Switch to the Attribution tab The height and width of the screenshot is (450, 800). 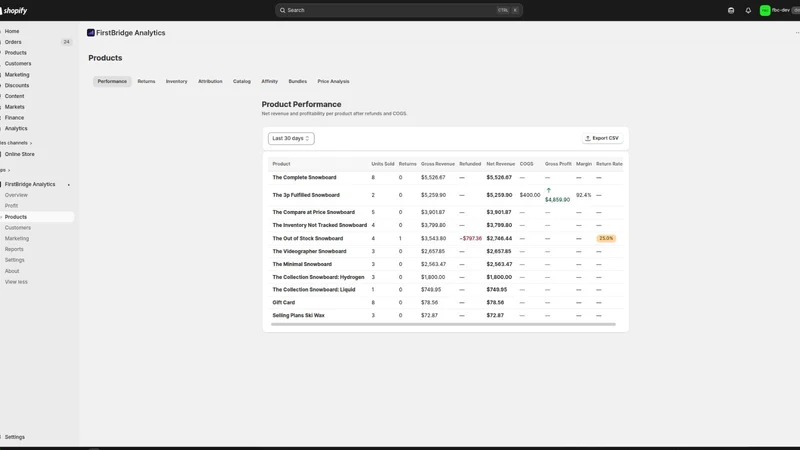(210, 82)
